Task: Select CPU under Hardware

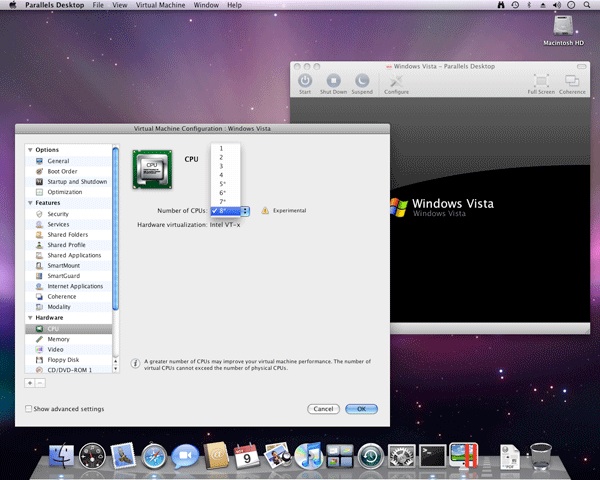Action: 68,329
